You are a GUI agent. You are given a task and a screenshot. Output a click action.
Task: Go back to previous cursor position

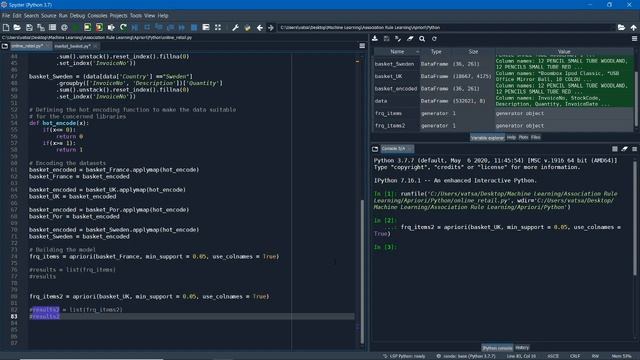[x=260, y=27]
